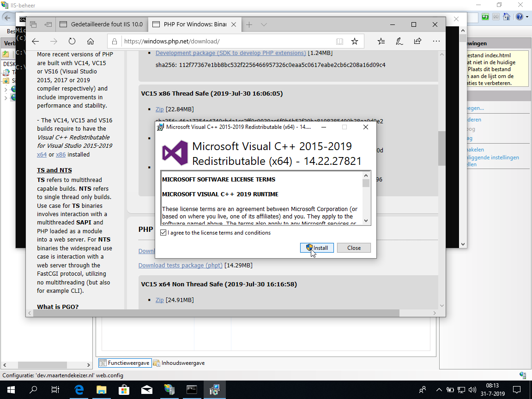The image size is (532, 399).
Task: Open File Explorer from the taskbar
Action: coord(102,390)
